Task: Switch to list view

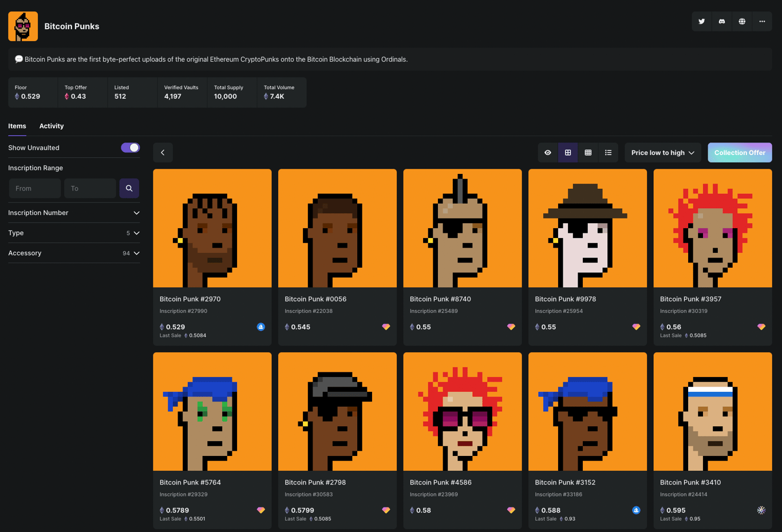Action: pos(608,153)
